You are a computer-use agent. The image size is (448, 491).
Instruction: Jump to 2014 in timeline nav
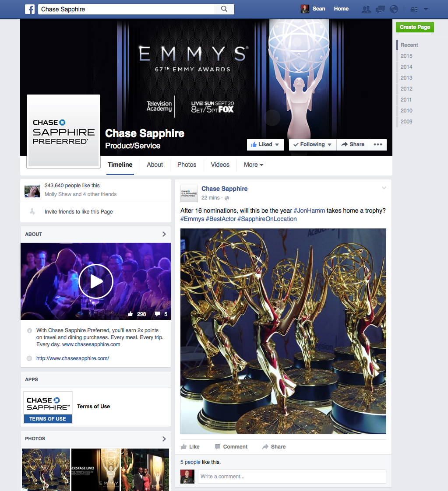tap(406, 67)
